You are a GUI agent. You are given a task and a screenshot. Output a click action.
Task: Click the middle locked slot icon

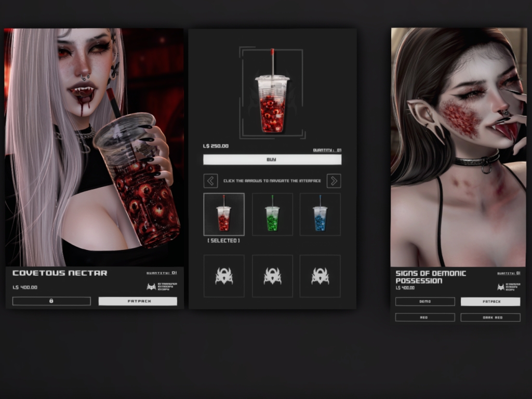point(272,276)
